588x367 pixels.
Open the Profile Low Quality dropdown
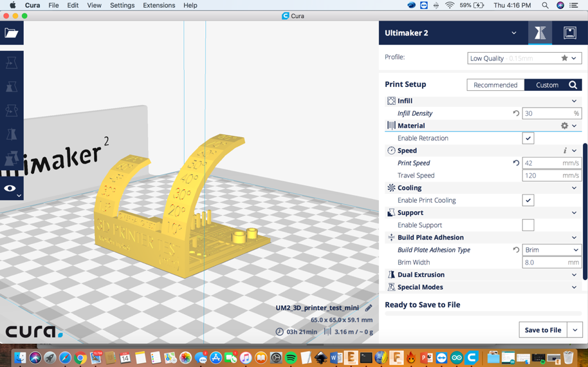(x=524, y=58)
